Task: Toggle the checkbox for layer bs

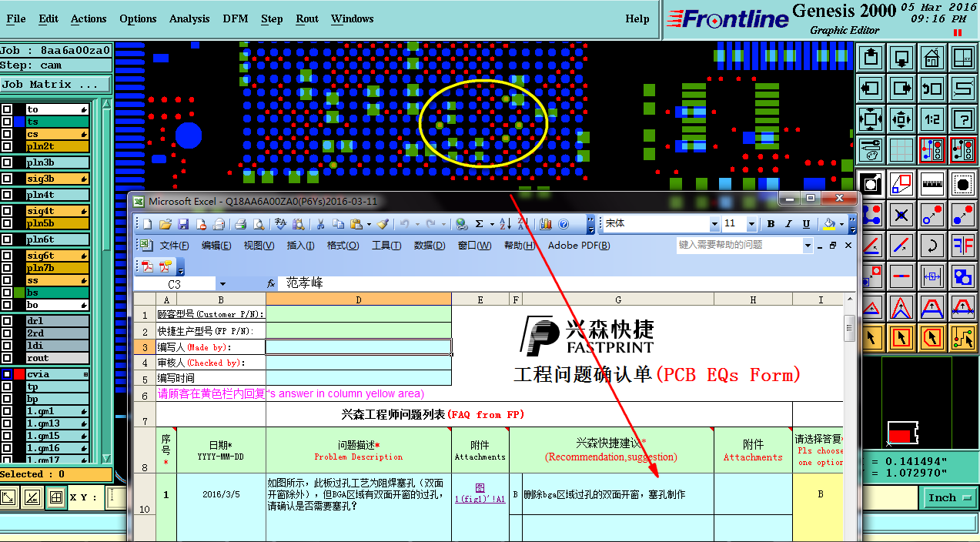Action: click(7, 293)
